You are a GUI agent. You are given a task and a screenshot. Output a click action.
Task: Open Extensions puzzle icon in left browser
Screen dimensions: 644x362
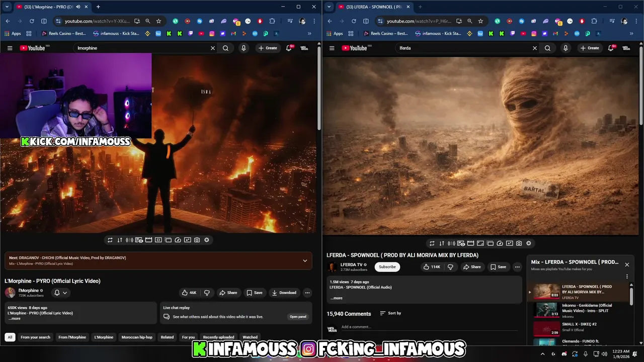click(272, 21)
